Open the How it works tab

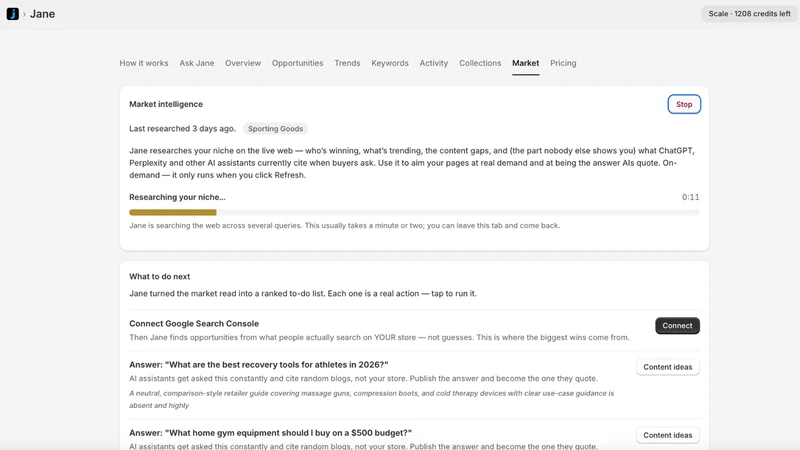[x=144, y=63]
